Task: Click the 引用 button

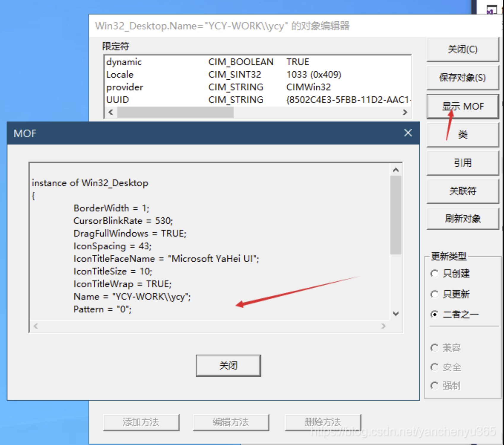Action: (x=462, y=162)
